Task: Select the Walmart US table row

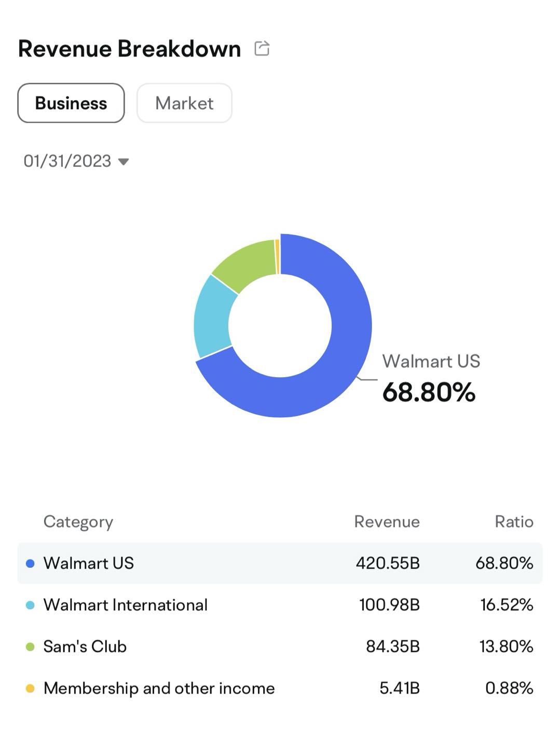Action: point(280,563)
